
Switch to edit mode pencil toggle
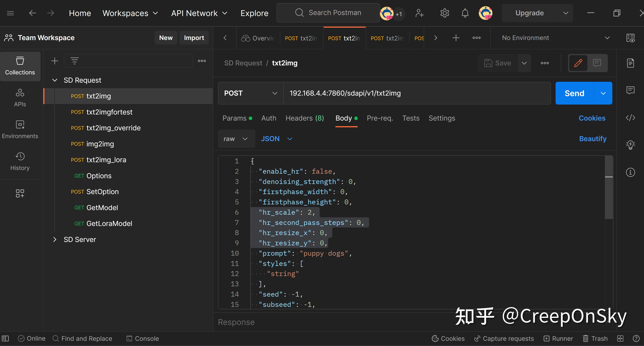tap(578, 63)
